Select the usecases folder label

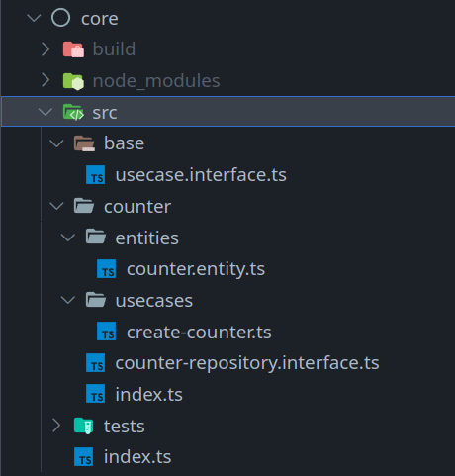(x=154, y=301)
